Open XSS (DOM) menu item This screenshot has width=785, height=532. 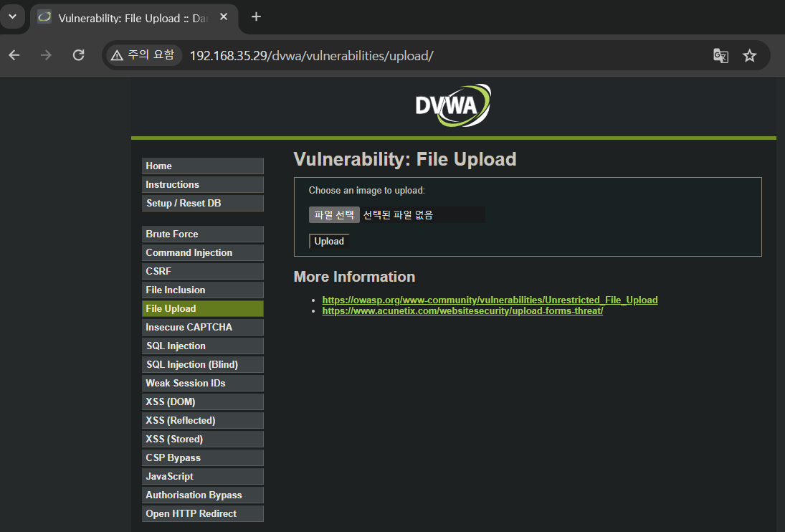point(203,402)
